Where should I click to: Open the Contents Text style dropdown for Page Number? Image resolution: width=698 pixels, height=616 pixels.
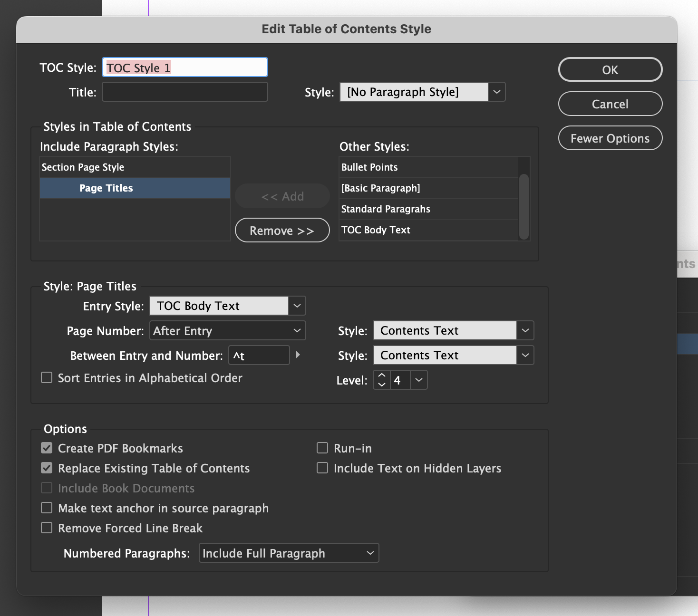click(x=525, y=330)
